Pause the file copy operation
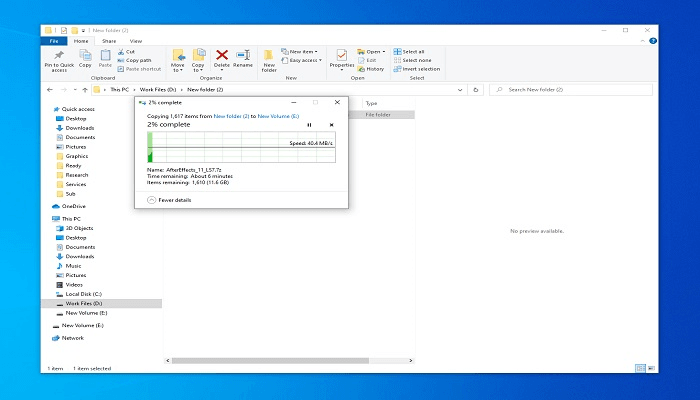This screenshot has width=700, height=400. [309, 125]
